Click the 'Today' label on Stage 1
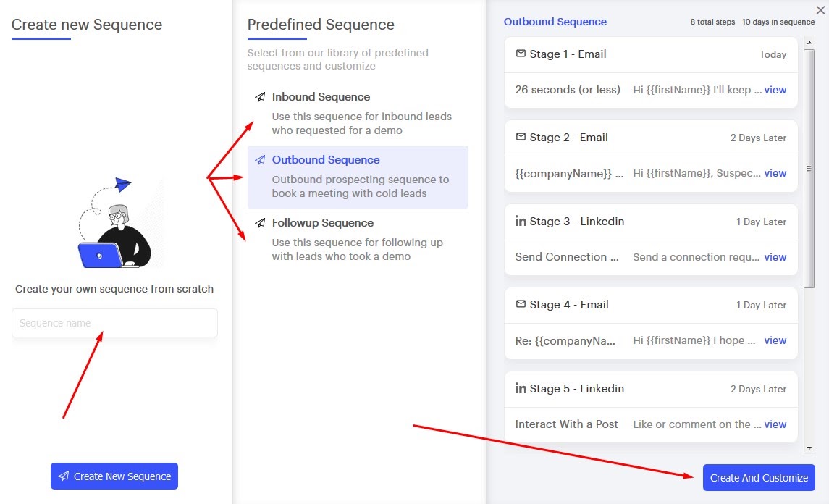Image resolution: width=829 pixels, height=504 pixels. 773,54
